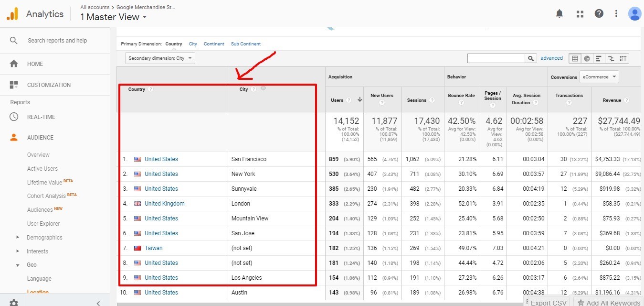Open the pivot table view
The image size is (644, 306).
pos(623,58)
